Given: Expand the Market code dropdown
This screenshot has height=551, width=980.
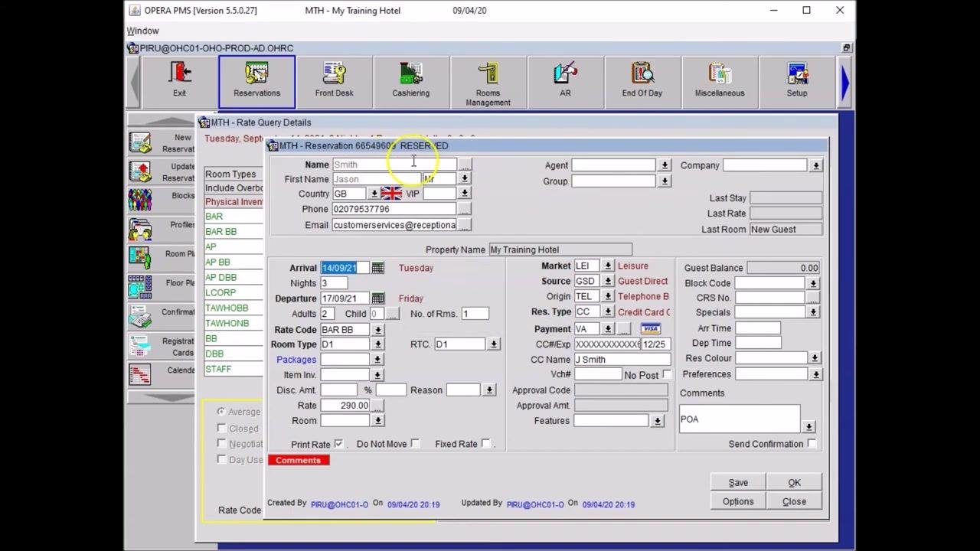Looking at the screenshot, I should 607,266.
